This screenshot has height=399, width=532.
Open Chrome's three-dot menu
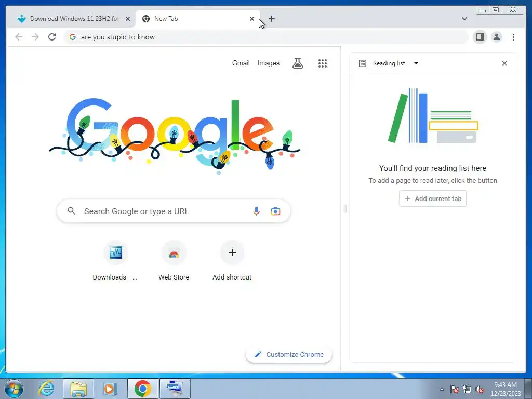point(513,37)
